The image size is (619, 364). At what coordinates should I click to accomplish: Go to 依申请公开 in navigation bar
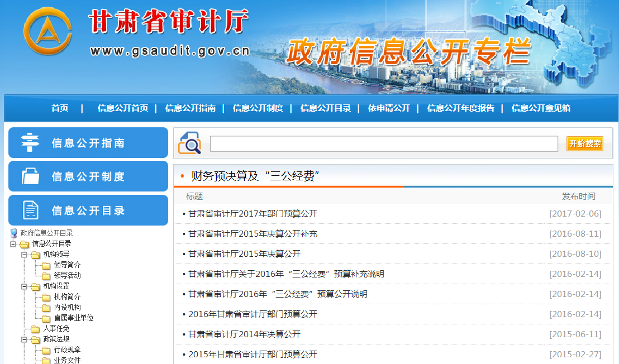coord(388,108)
